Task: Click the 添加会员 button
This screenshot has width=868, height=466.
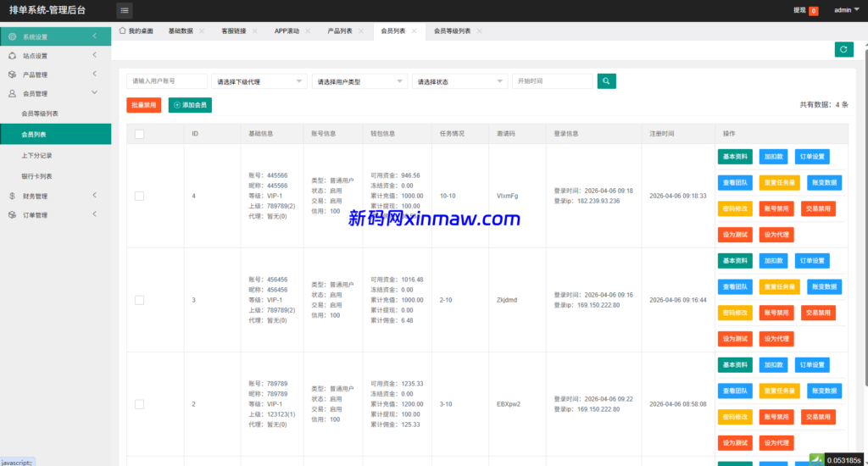Action: click(190, 105)
